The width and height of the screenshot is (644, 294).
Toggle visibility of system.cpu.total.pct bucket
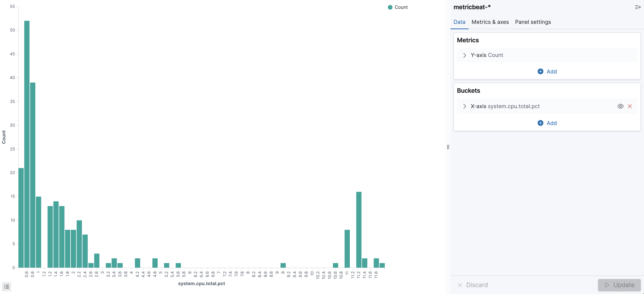coord(621,106)
